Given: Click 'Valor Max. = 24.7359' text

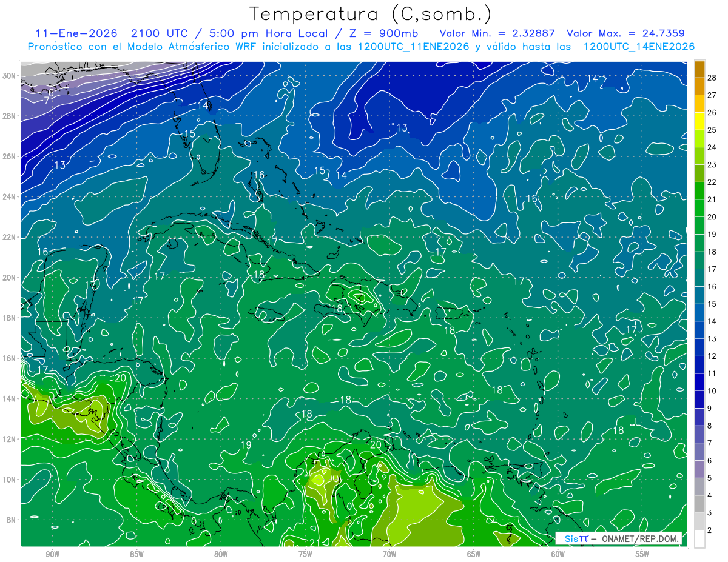Looking at the screenshot, I should (x=626, y=33).
